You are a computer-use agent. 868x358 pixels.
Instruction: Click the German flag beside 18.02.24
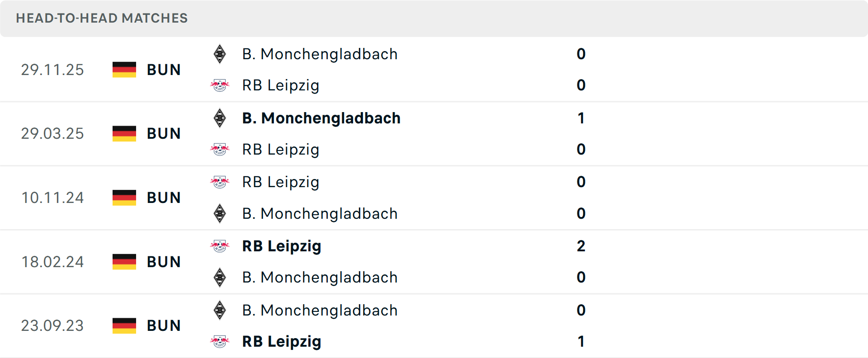tap(124, 262)
